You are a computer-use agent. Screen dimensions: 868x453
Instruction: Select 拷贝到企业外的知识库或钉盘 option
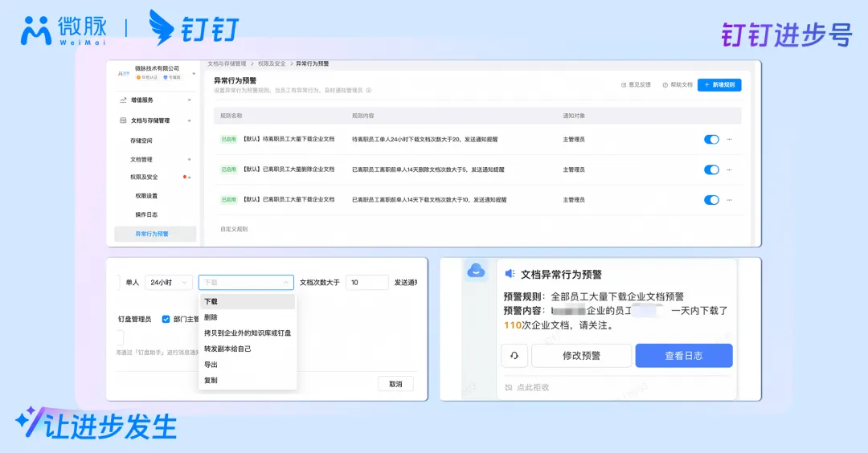(247, 333)
